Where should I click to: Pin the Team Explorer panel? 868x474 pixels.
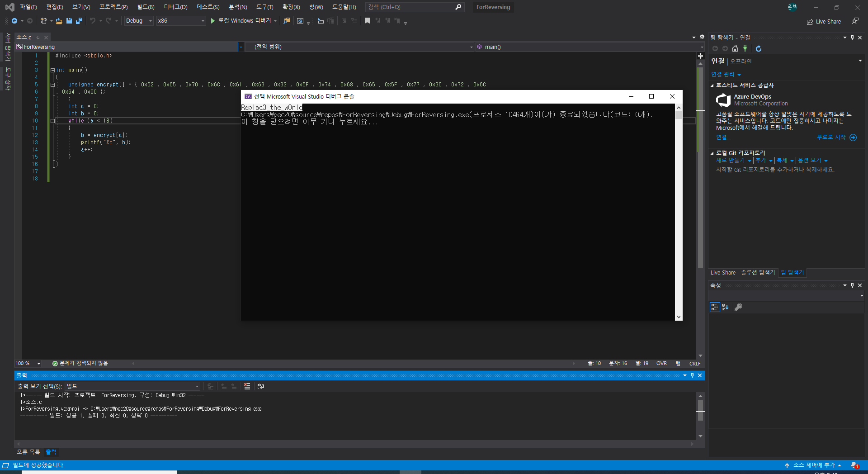[x=852, y=38]
